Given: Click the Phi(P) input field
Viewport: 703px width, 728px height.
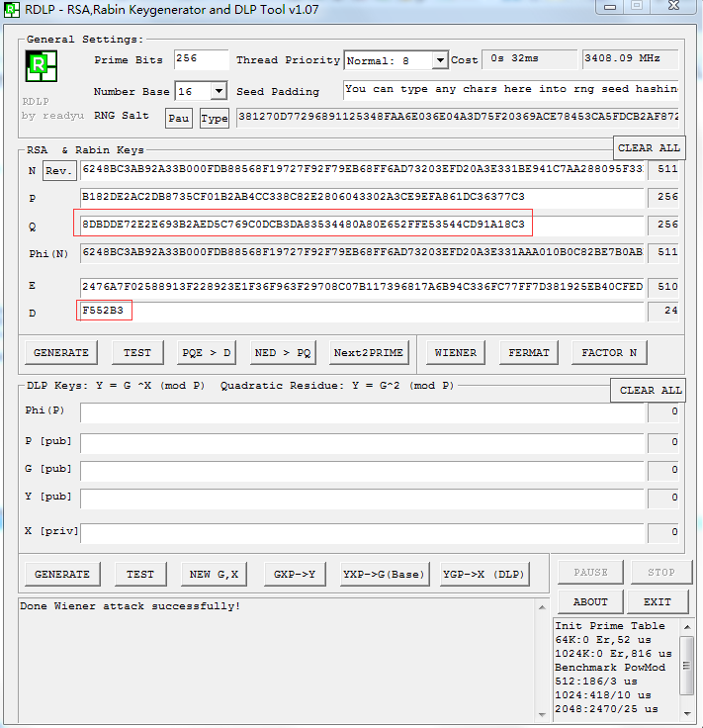Looking at the screenshot, I should (363, 412).
